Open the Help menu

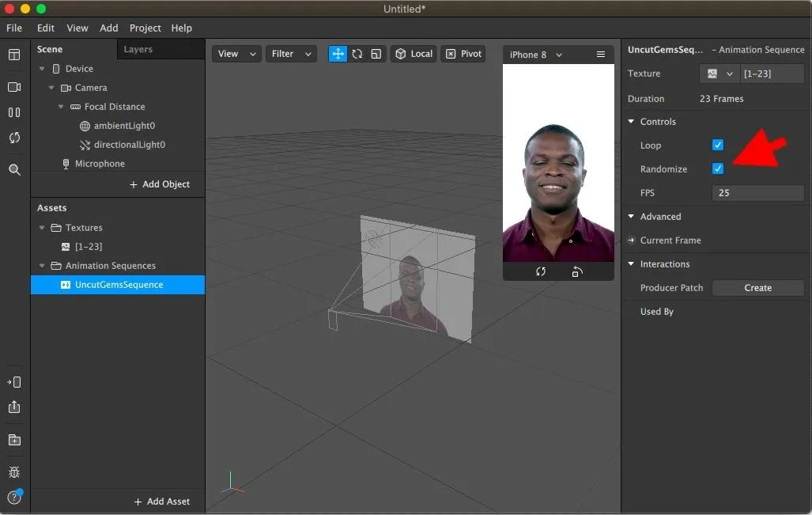(x=182, y=28)
